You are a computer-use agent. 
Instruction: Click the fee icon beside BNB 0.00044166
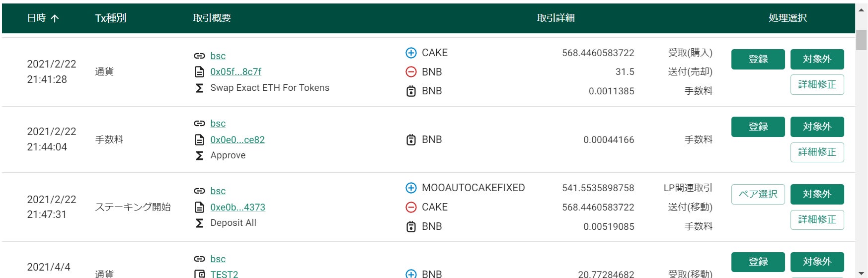[x=411, y=140]
